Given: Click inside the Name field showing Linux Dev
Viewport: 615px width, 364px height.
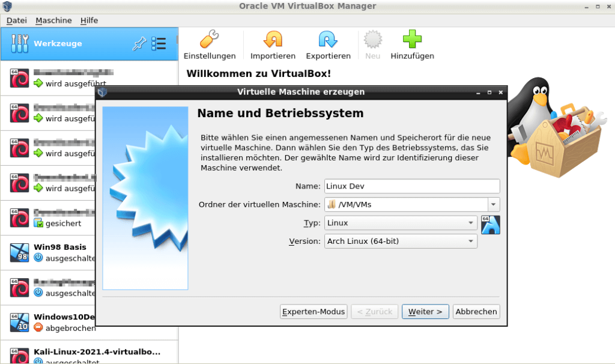Looking at the screenshot, I should [411, 186].
